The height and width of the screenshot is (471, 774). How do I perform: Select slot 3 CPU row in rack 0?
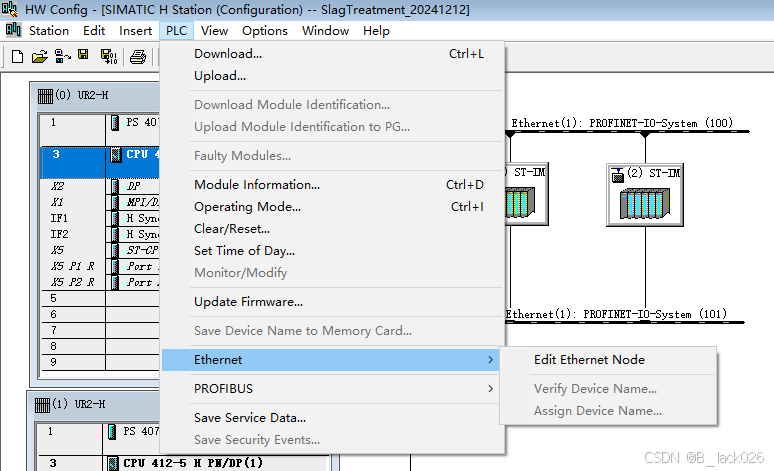(100, 162)
